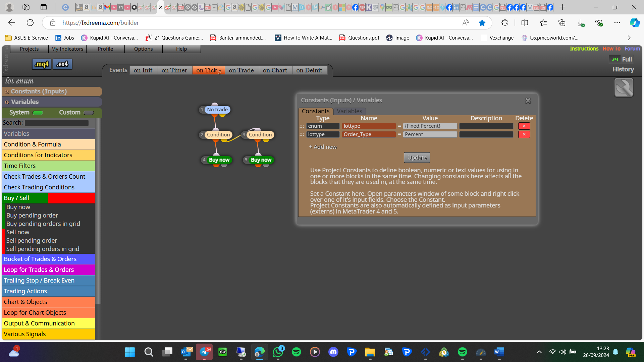Open WhatsApp from taskbar
This screenshot has width=644, height=362.
(278, 352)
